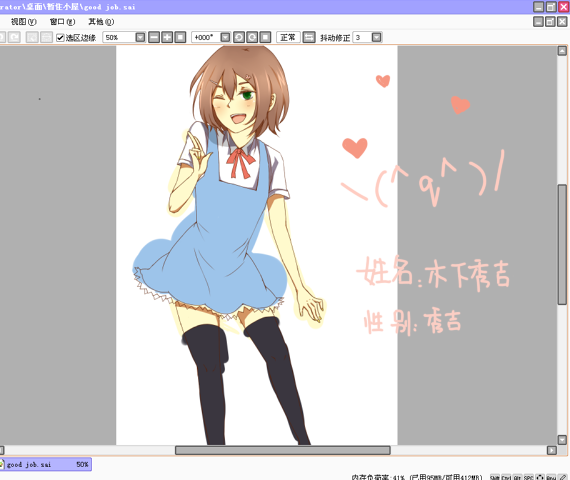Click the Ctrl key indicator in status bar

[x=506, y=477]
